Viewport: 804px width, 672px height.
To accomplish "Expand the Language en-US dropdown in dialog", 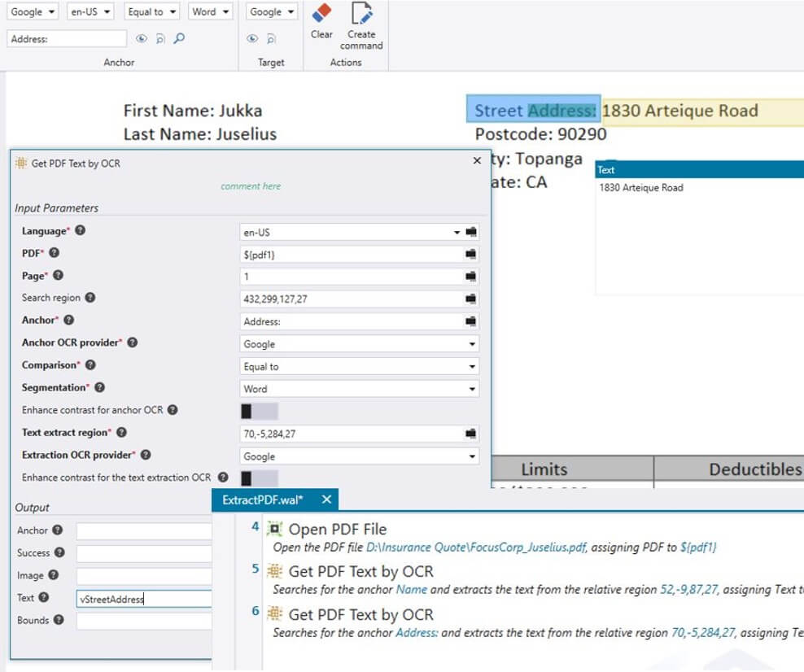I will coord(457,232).
